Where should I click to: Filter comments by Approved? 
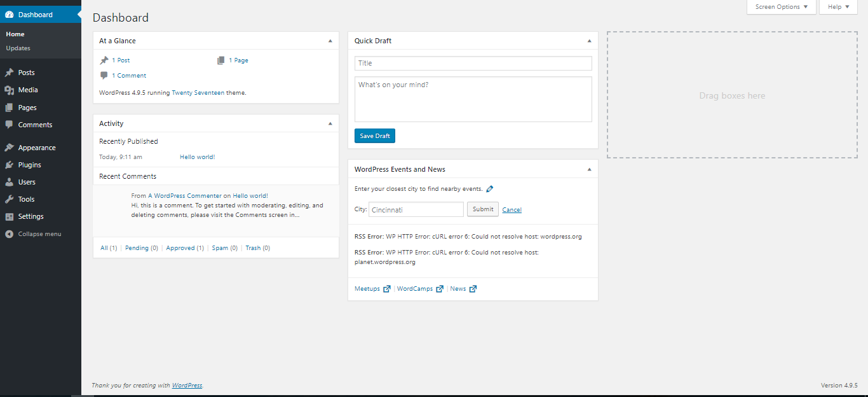pyautogui.click(x=185, y=248)
